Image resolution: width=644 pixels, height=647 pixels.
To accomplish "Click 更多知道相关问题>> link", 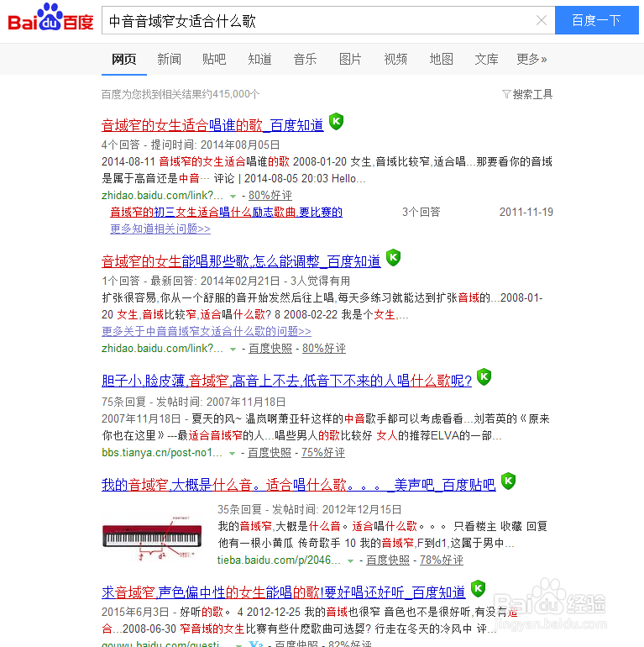I will click(x=160, y=229).
